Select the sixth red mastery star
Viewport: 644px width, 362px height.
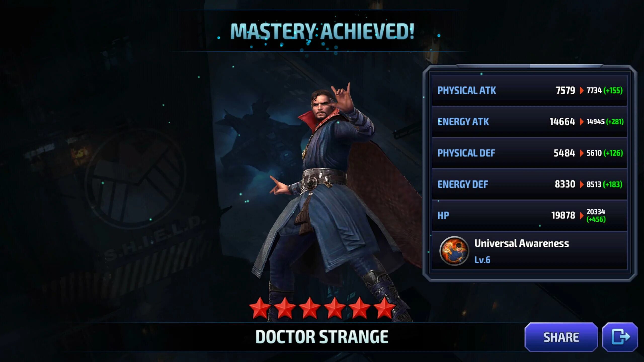[x=384, y=308]
